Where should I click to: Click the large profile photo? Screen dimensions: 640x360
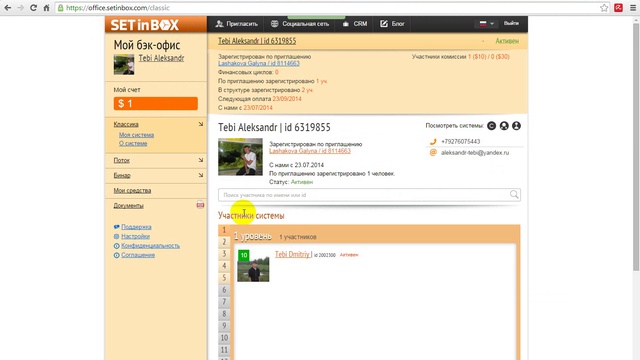click(240, 157)
